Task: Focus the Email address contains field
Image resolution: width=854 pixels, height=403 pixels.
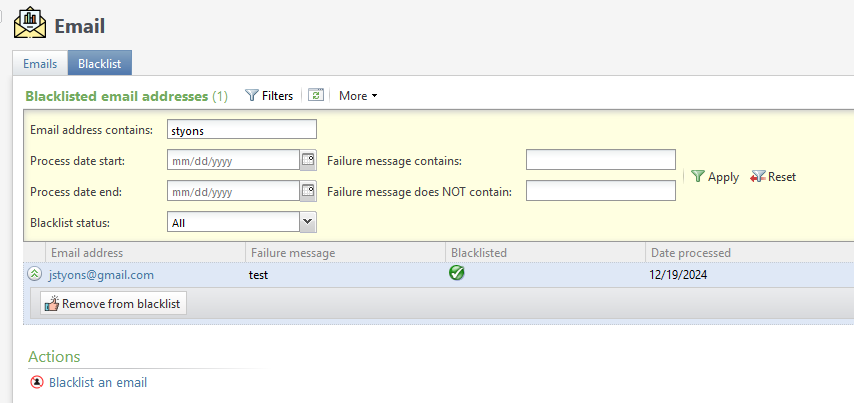Action: 242,130
